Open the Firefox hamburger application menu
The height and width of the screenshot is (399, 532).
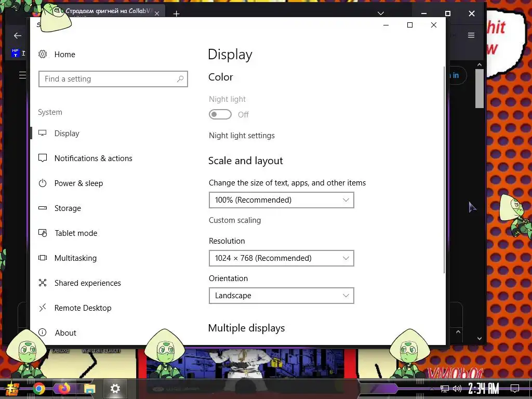point(471,35)
